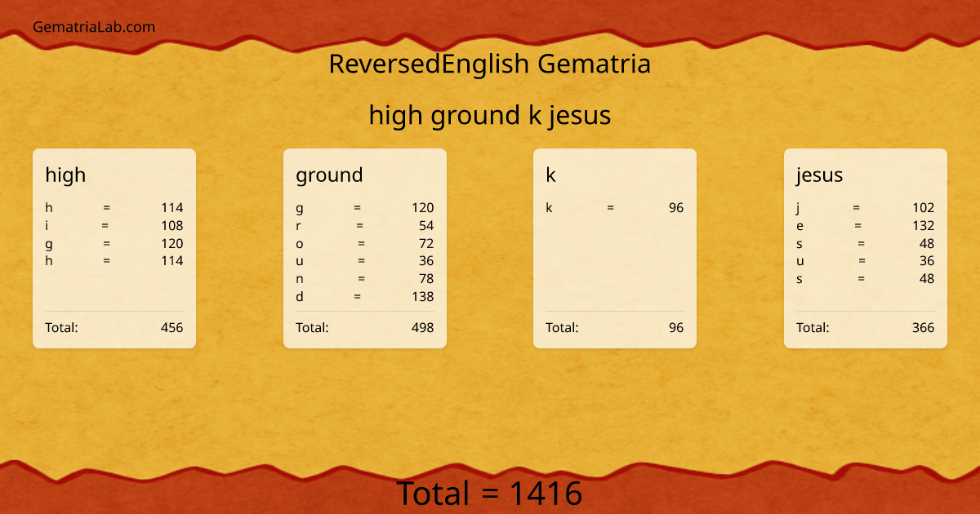Image resolution: width=980 pixels, height=514 pixels.
Task: Expand the divider line under 'ground' letters
Action: pos(365,312)
